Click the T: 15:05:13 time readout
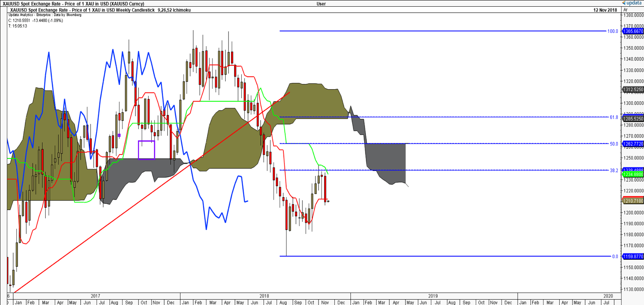Image resolution: width=644 pixels, height=305 pixels. (18, 26)
